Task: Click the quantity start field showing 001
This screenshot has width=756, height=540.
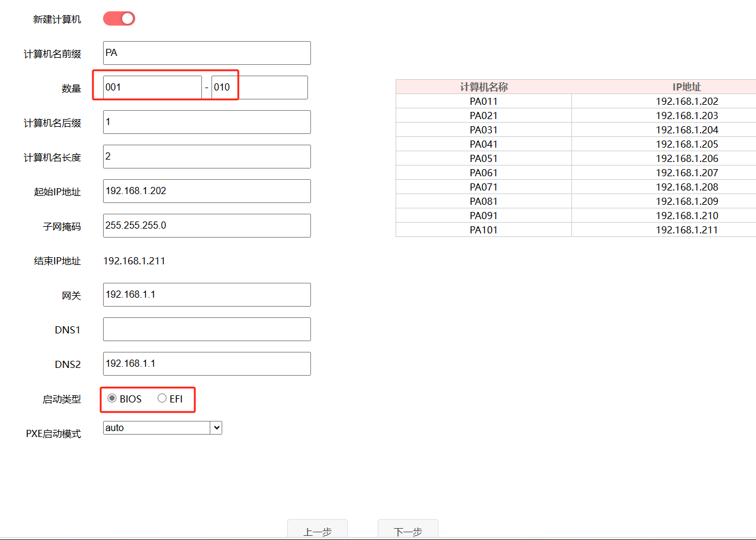Action: pos(152,88)
